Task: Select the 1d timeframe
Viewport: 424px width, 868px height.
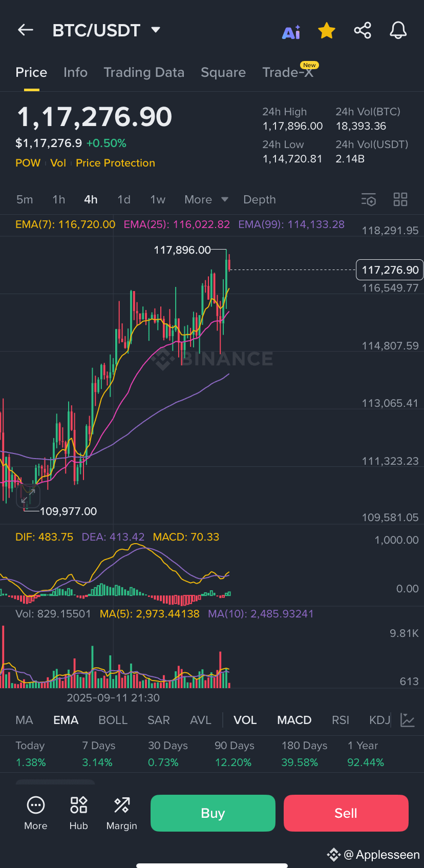Action: tap(124, 199)
